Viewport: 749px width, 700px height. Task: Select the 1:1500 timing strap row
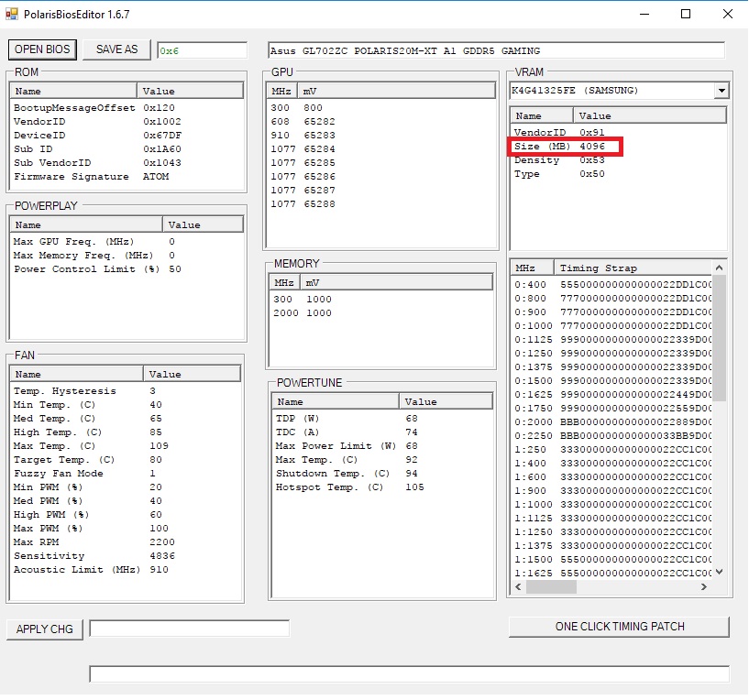click(611, 560)
